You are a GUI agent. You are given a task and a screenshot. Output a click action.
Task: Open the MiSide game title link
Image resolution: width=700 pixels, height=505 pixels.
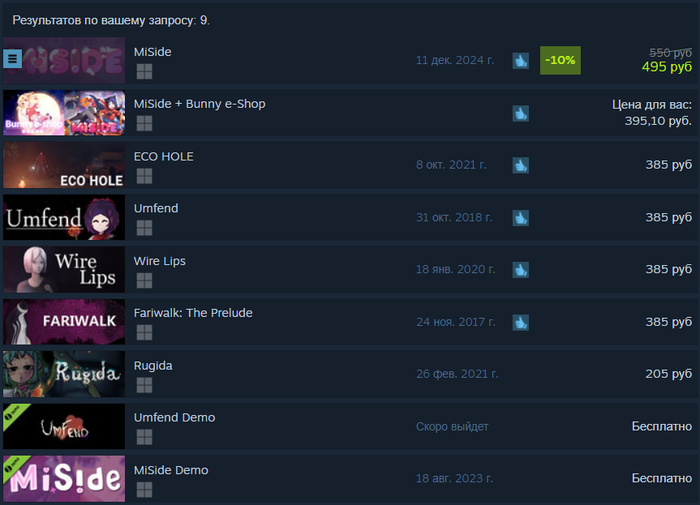point(153,52)
